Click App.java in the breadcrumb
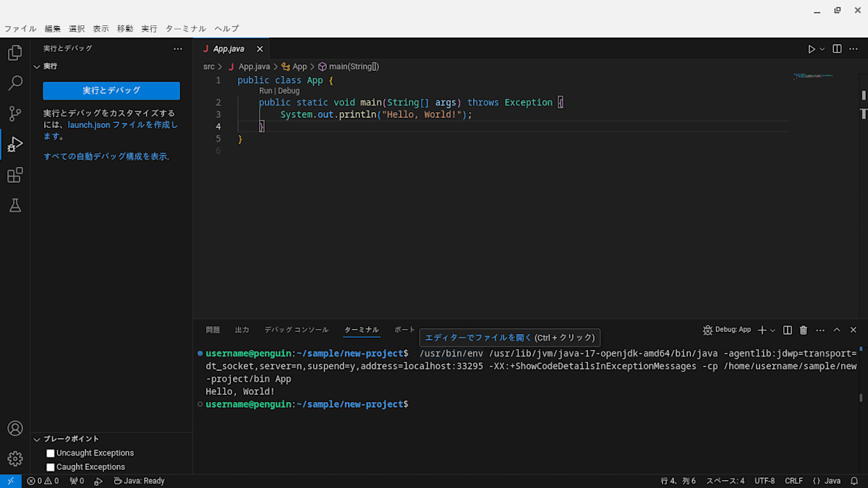868x488 pixels. pos(249,67)
